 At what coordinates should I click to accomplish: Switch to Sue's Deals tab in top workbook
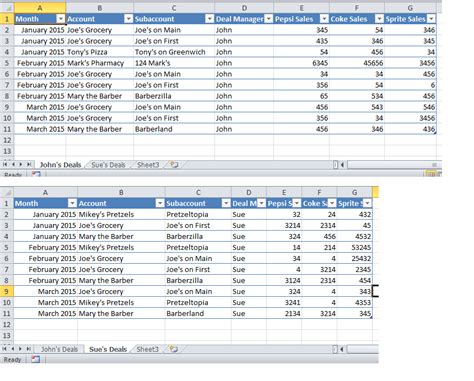(108, 165)
